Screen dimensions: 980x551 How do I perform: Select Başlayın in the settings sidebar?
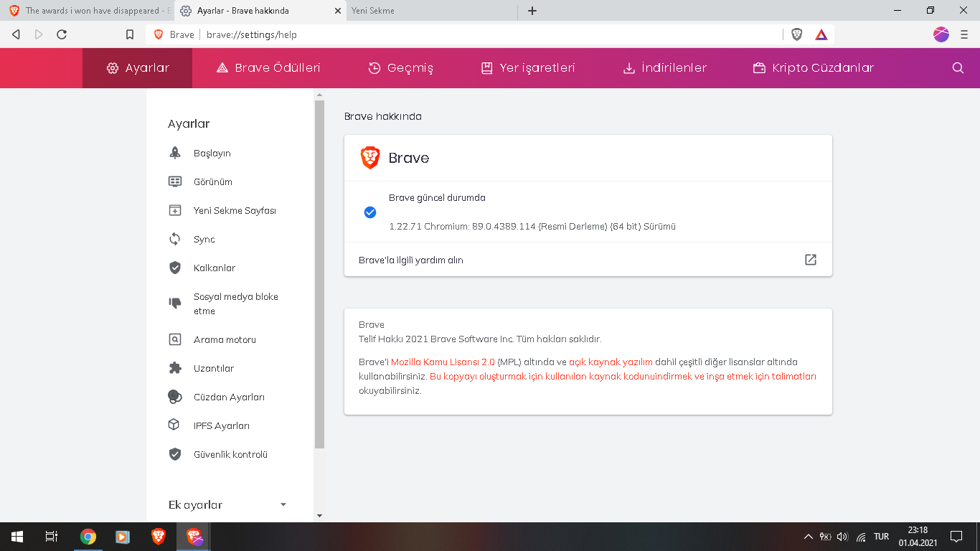coord(212,154)
